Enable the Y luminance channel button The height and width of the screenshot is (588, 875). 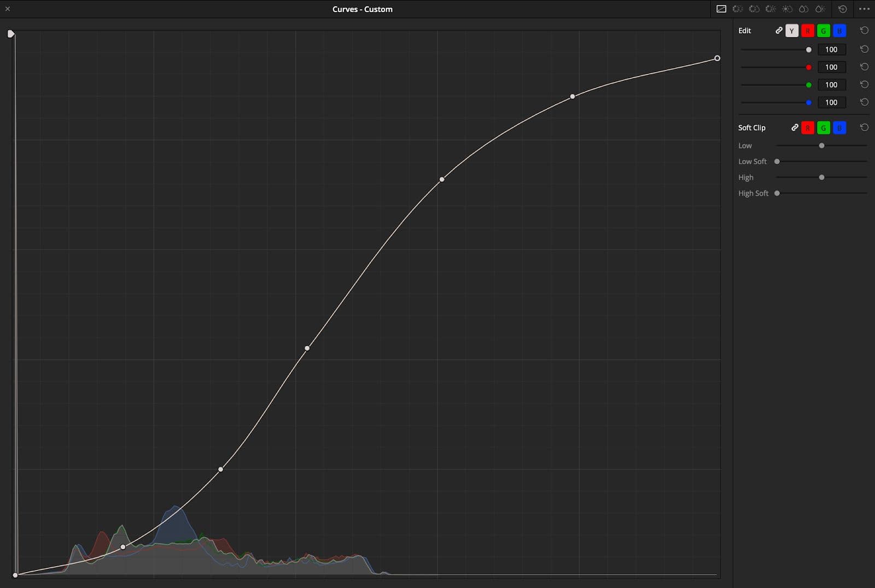(791, 31)
